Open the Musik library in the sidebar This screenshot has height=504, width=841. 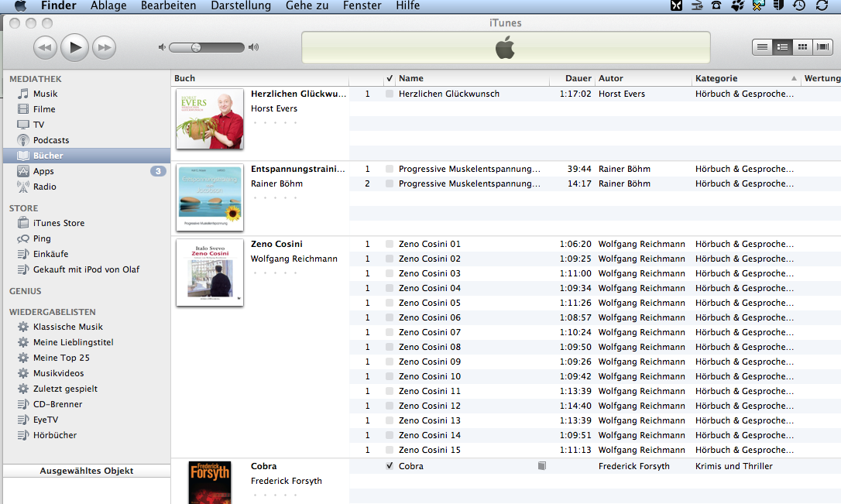tap(45, 94)
